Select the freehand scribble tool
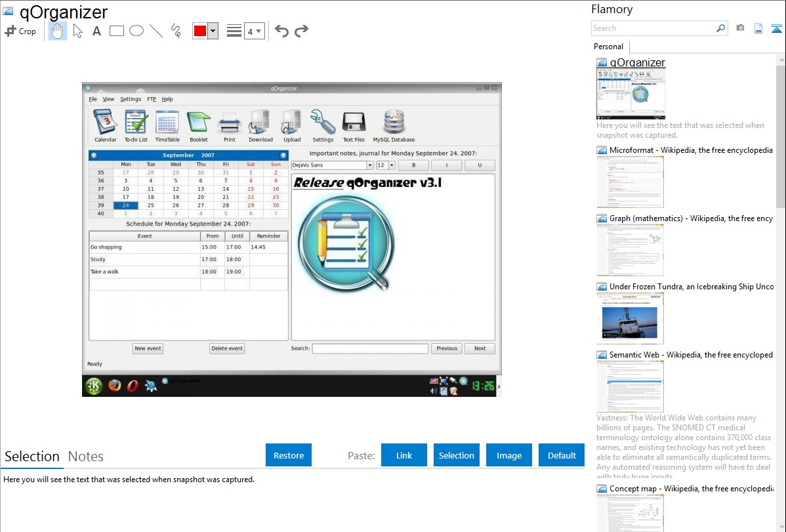Screen dimensions: 786x532 tap(176, 31)
